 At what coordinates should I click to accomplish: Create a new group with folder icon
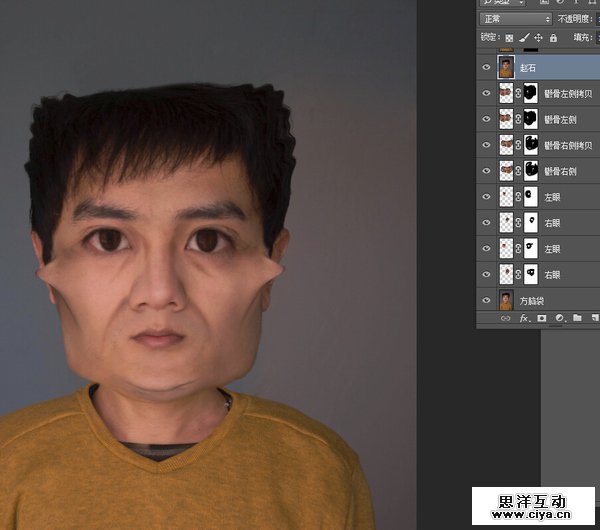tap(576, 318)
